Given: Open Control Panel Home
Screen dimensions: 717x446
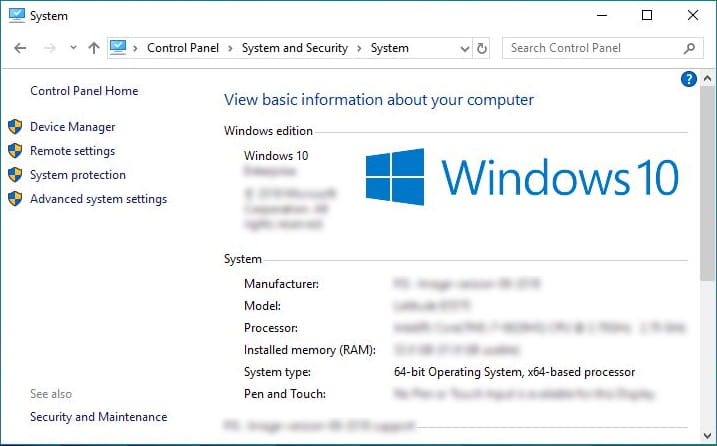Looking at the screenshot, I should click(x=84, y=91).
